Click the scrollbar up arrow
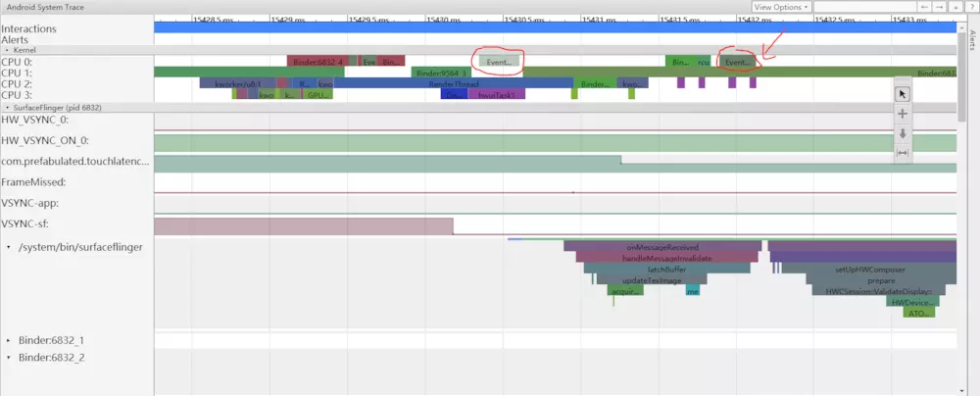The image size is (980, 396). click(962, 27)
